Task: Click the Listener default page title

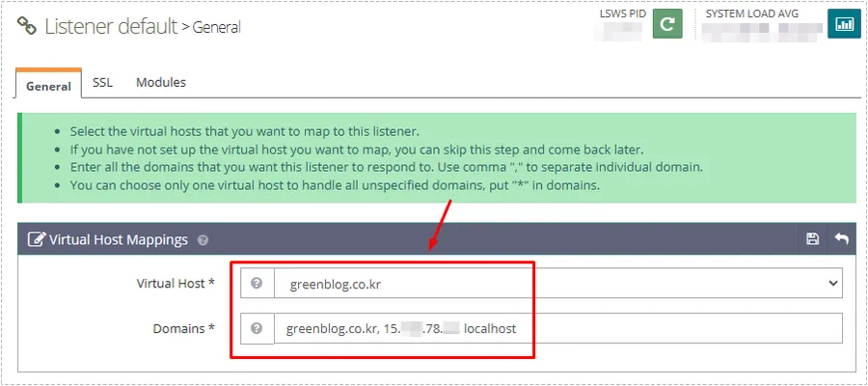Action: pyautogui.click(x=110, y=26)
